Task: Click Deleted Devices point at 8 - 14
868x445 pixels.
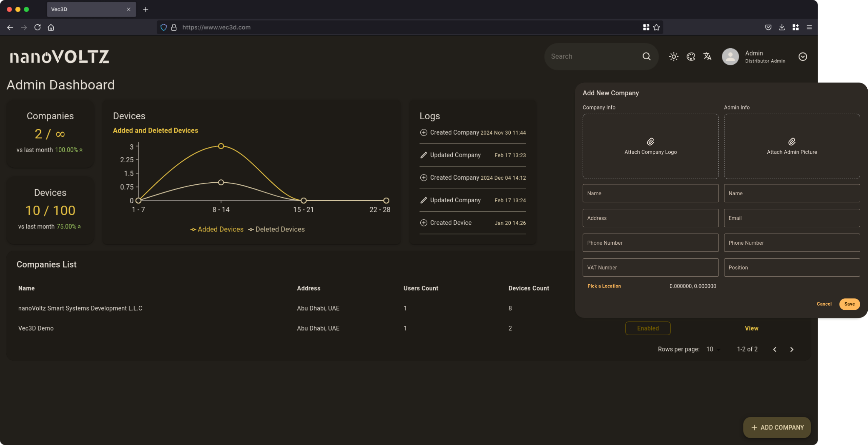Action: 221,182
